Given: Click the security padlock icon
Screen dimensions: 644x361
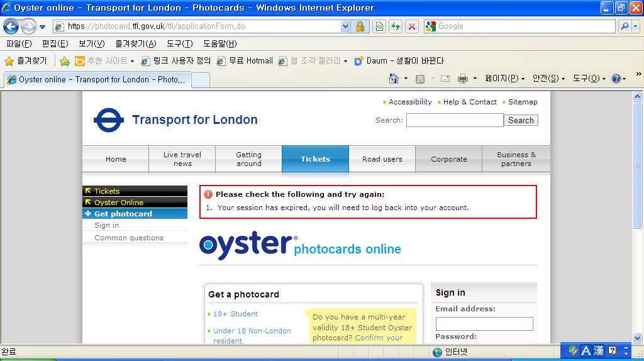Looking at the screenshot, I should pyautogui.click(x=360, y=26).
